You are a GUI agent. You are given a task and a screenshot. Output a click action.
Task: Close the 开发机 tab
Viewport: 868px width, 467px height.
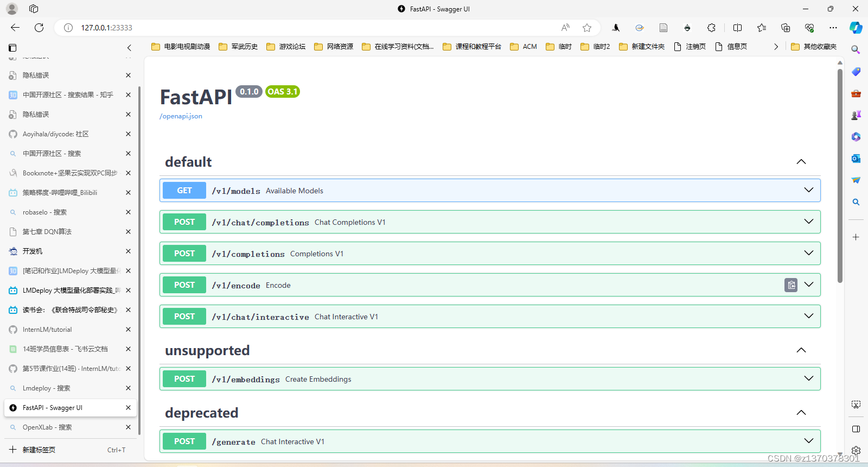click(x=129, y=251)
